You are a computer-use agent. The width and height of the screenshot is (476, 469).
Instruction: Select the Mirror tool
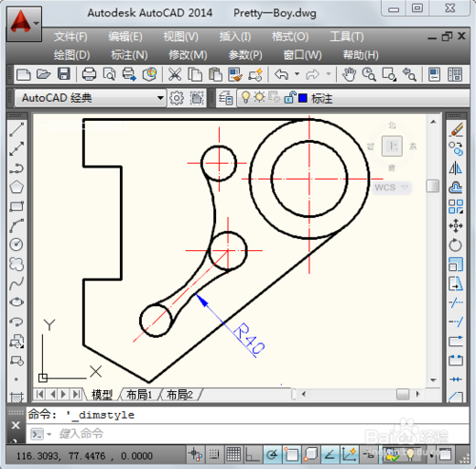pyautogui.click(x=456, y=168)
